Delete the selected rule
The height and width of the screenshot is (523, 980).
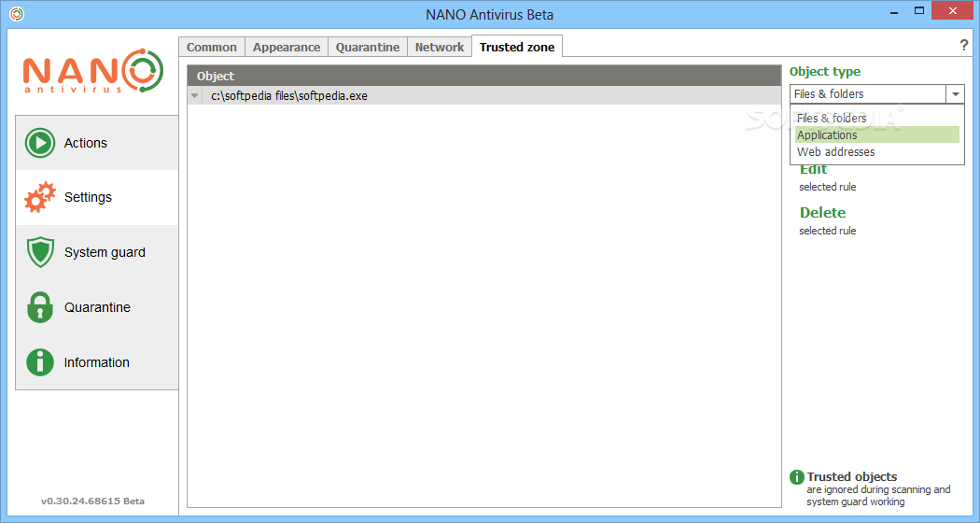point(822,213)
